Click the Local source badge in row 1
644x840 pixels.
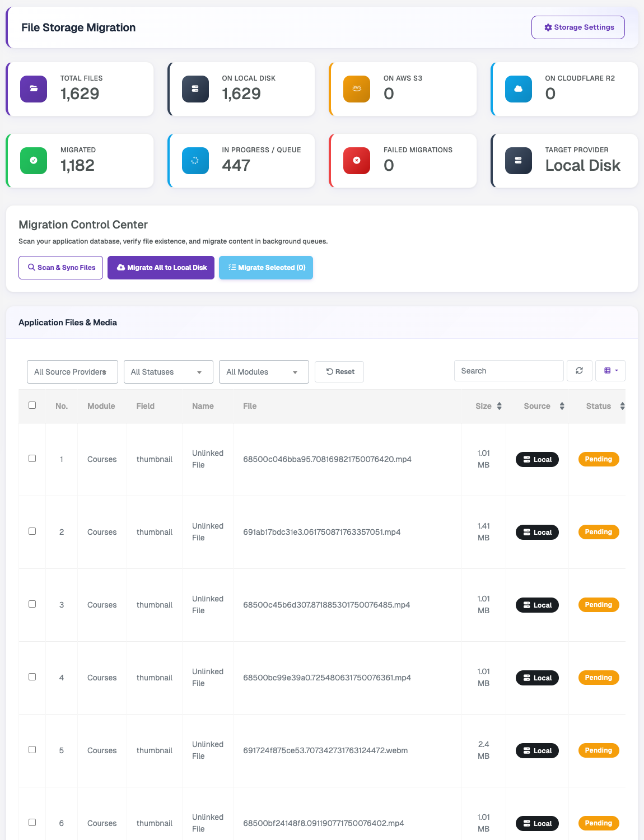tap(537, 459)
